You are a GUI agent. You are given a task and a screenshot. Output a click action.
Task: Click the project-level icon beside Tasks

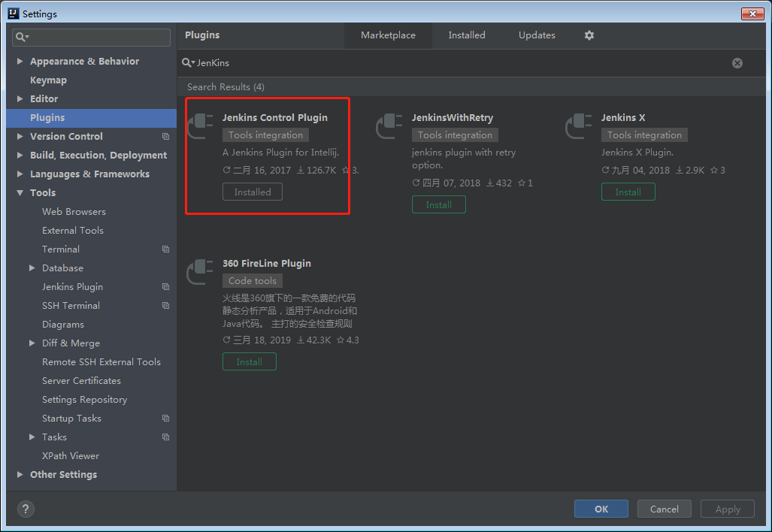point(166,437)
